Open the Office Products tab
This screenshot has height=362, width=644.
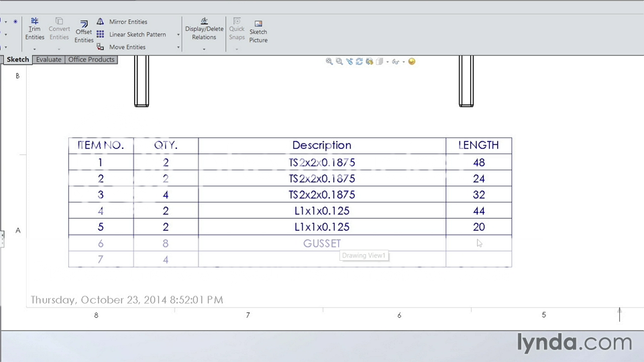(91, 60)
